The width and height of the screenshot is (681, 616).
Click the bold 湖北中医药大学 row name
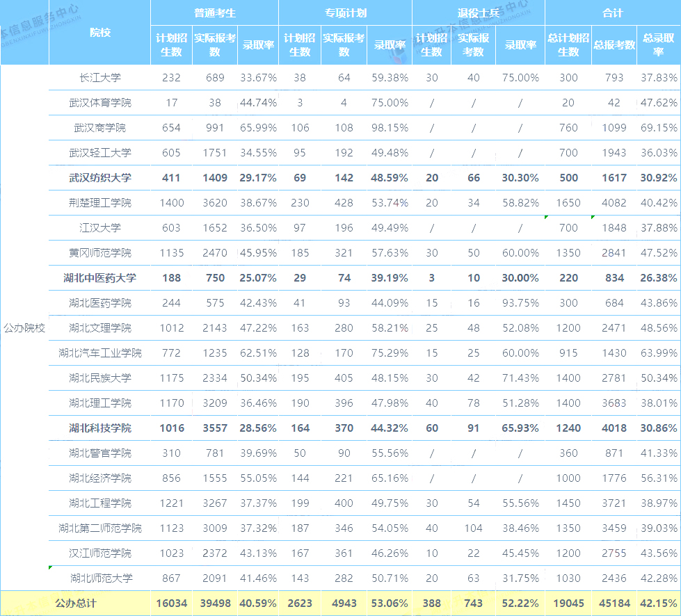tap(100, 278)
